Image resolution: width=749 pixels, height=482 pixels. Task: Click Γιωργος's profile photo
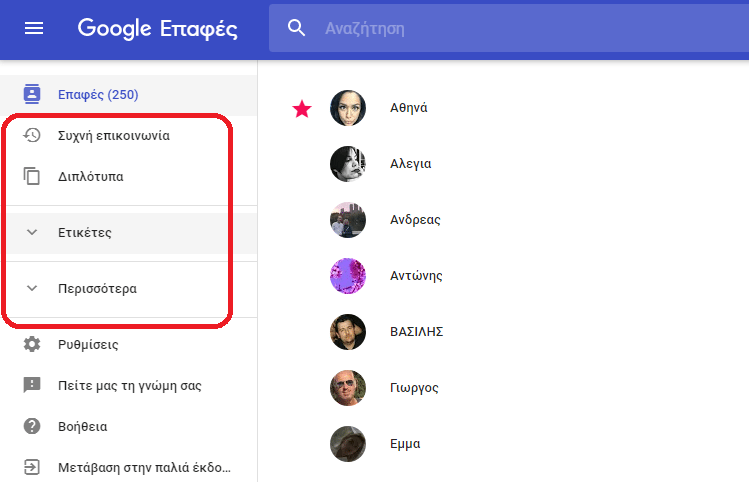click(x=348, y=387)
